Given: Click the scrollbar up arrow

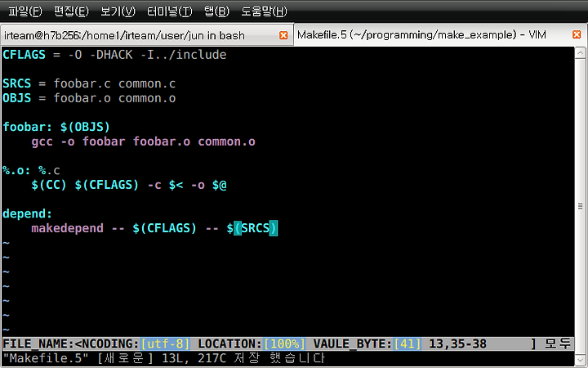Looking at the screenshot, I should point(580,53).
